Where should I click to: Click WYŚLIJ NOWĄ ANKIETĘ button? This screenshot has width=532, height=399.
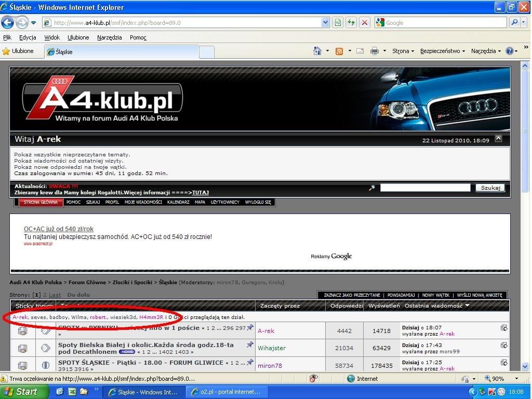(480, 295)
